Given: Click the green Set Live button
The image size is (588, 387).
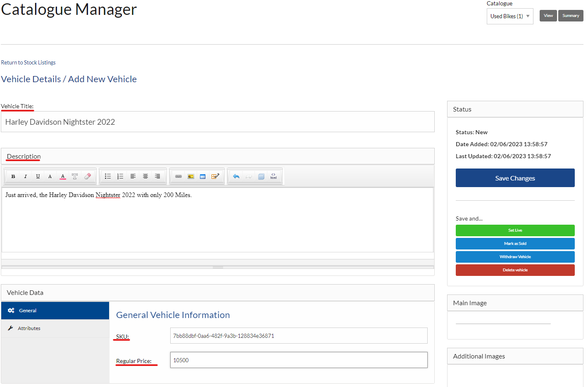Looking at the screenshot, I should point(515,230).
